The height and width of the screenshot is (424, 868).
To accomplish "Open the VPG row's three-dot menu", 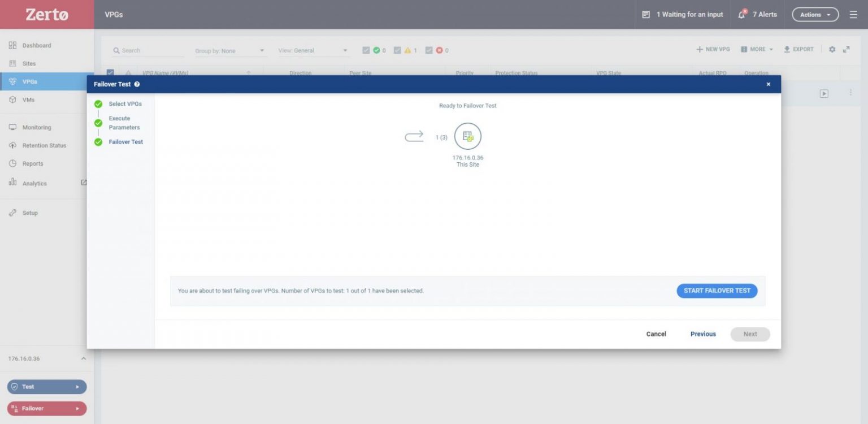I will [850, 93].
